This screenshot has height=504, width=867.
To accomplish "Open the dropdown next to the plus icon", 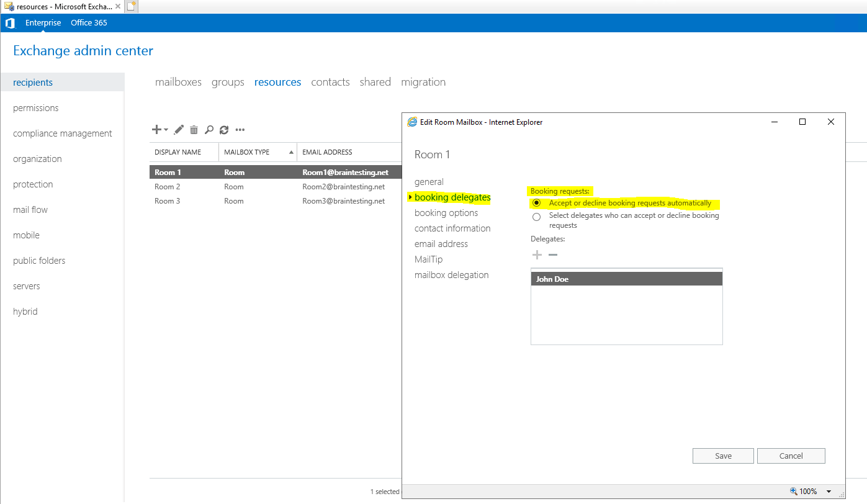I will (164, 130).
